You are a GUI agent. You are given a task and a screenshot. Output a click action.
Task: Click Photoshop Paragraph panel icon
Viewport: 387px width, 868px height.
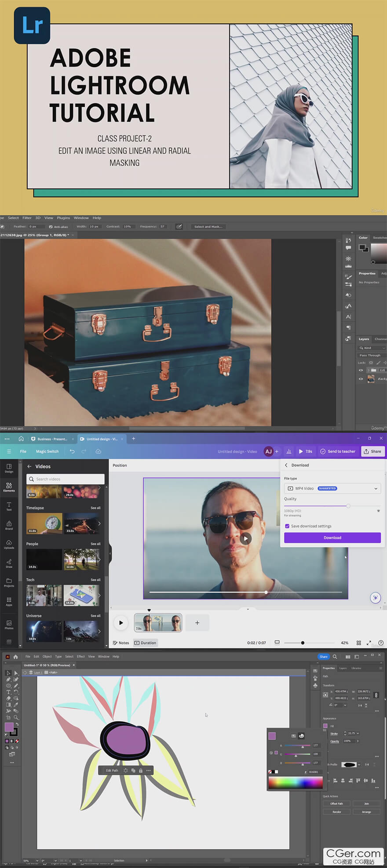[x=348, y=327]
